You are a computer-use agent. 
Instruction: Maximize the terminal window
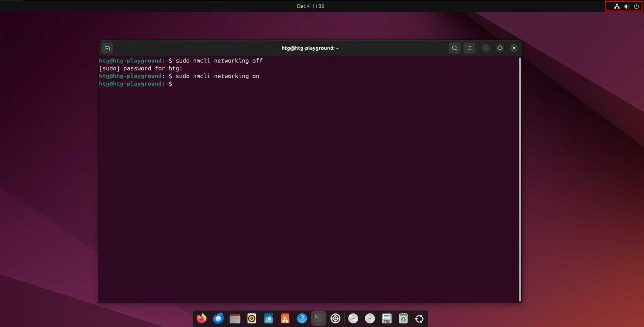click(500, 48)
